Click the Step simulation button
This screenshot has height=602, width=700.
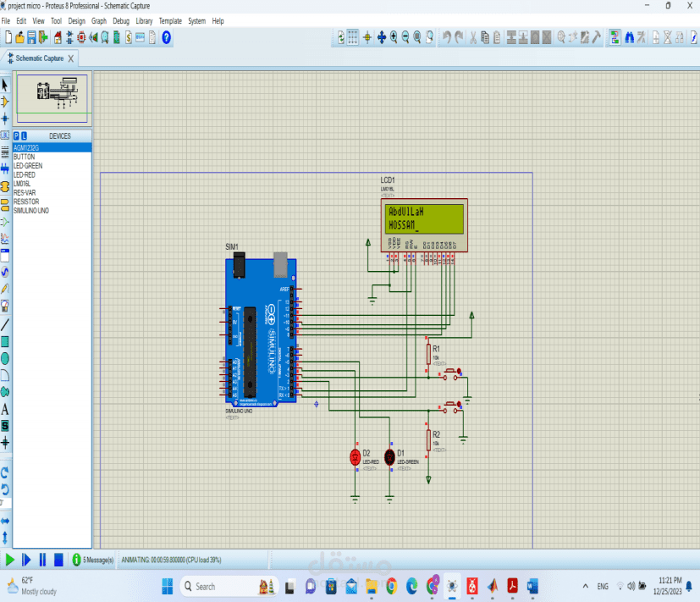click(x=26, y=560)
